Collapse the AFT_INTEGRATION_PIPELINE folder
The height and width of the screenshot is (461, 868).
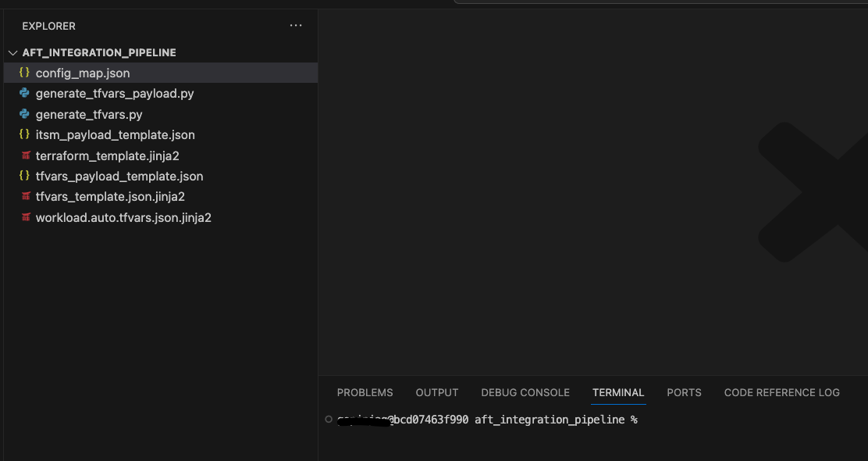click(x=12, y=52)
